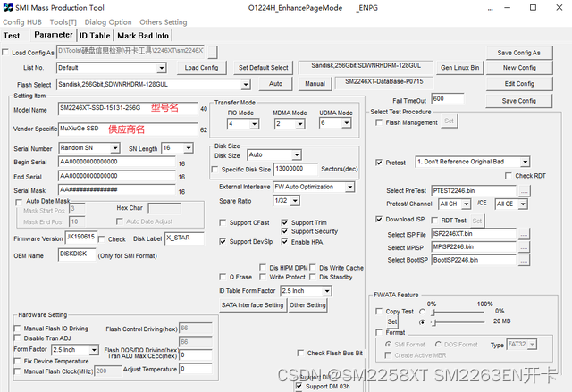Viewport: 572px width, 392px height.
Task: Toggle the Support Security checkbox
Action: tap(284, 231)
